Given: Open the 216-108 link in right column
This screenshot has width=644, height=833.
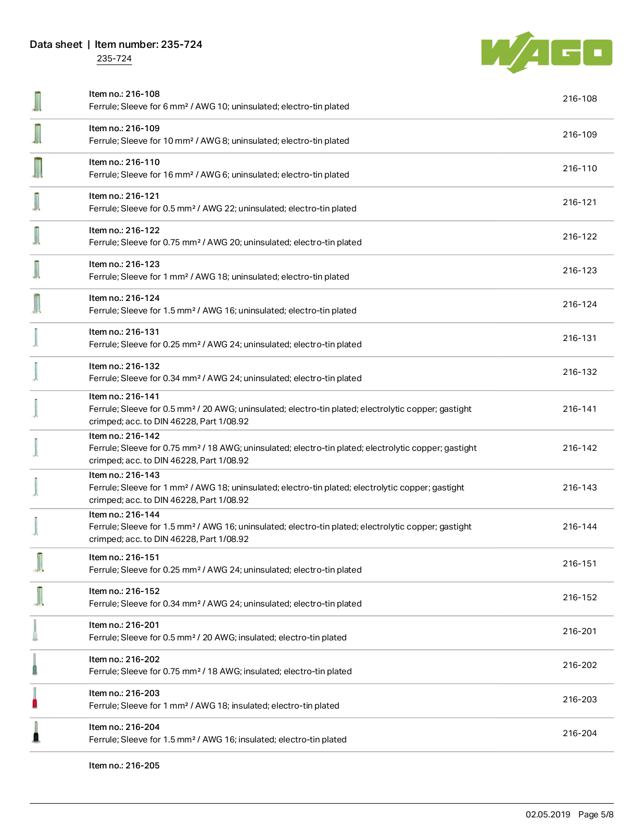Looking at the screenshot, I should pos(579,99).
